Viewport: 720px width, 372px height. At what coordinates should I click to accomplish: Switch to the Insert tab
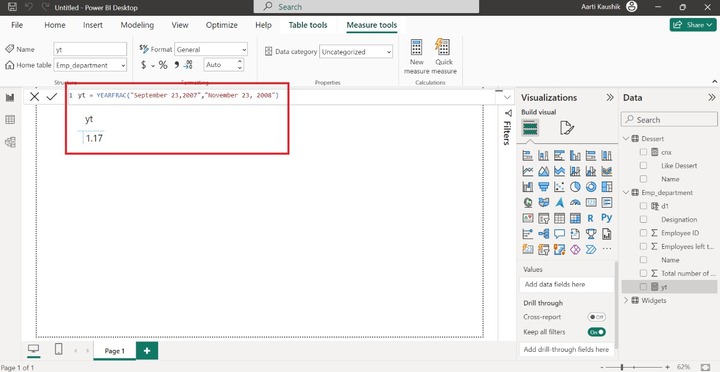click(x=93, y=25)
